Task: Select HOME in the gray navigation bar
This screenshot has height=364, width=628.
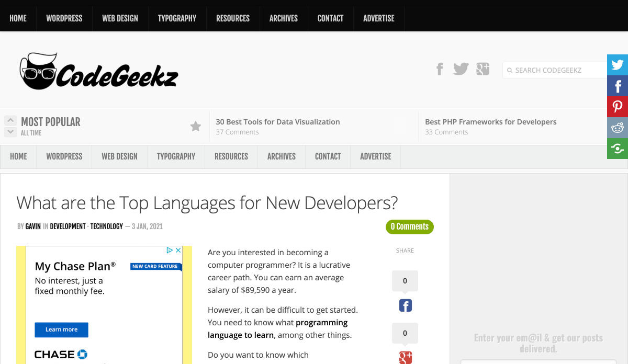Action: click(x=18, y=156)
